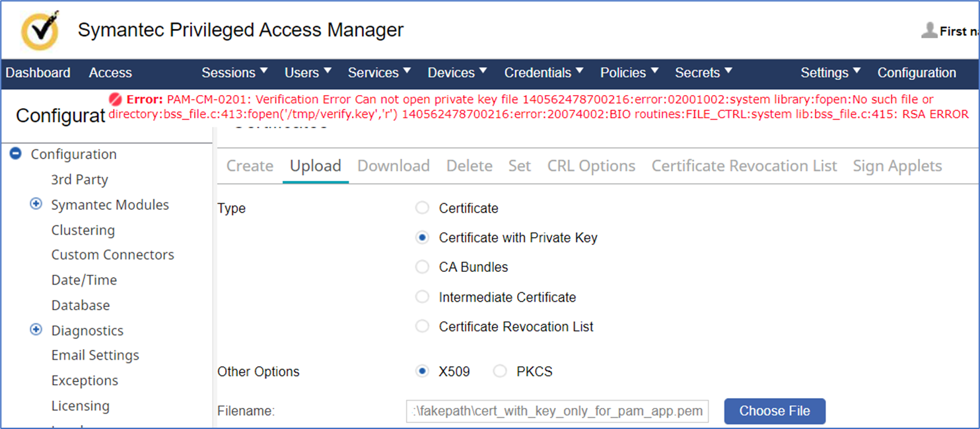Go to Dashboard in the navigation bar
This screenshot has height=429, width=980.
[38, 73]
